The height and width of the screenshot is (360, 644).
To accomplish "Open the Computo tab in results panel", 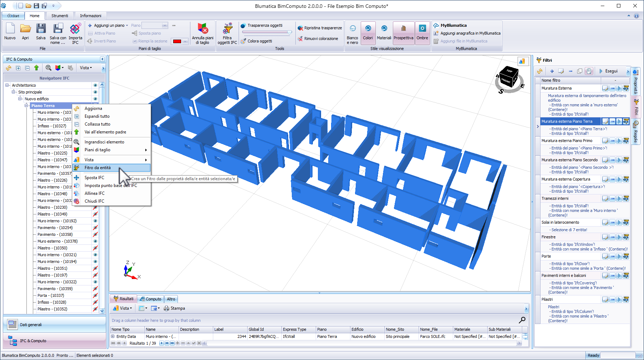I will 151,299.
